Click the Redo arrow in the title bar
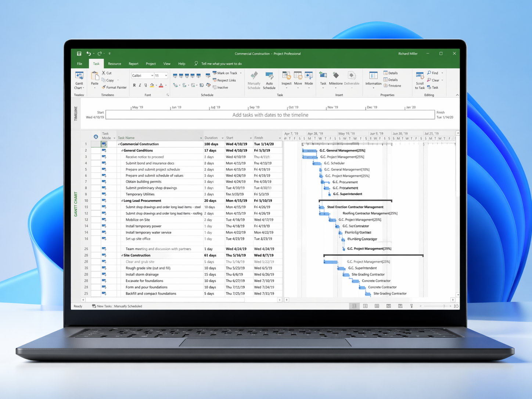 pos(99,54)
